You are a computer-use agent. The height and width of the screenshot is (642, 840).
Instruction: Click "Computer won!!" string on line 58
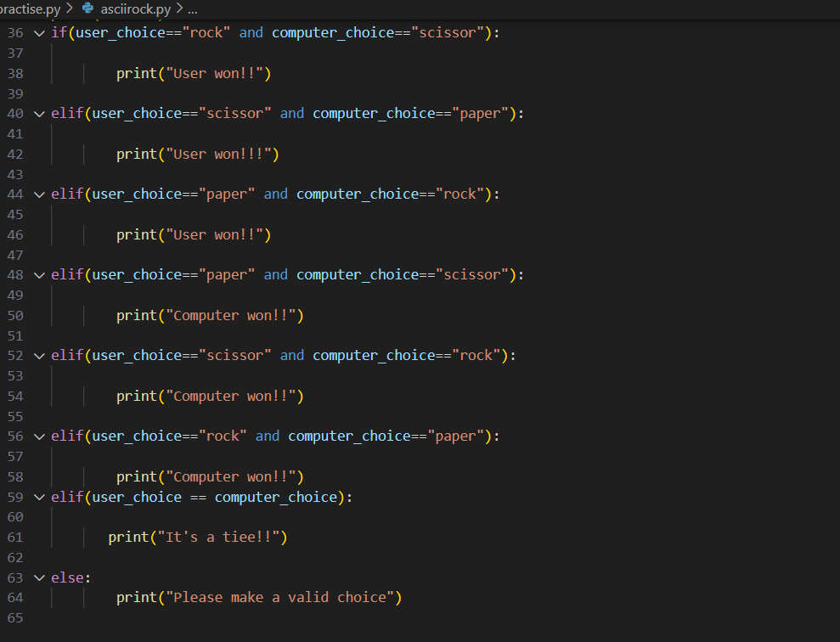coord(231,477)
